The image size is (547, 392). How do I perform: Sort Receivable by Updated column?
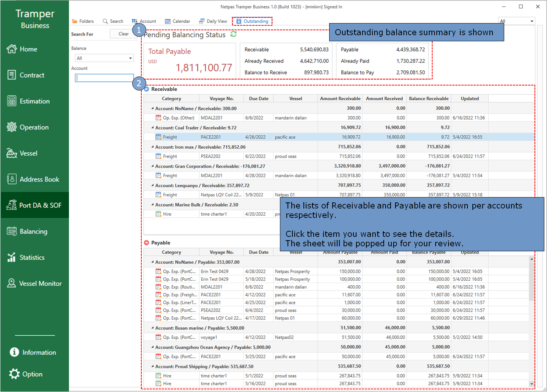coord(470,98)
